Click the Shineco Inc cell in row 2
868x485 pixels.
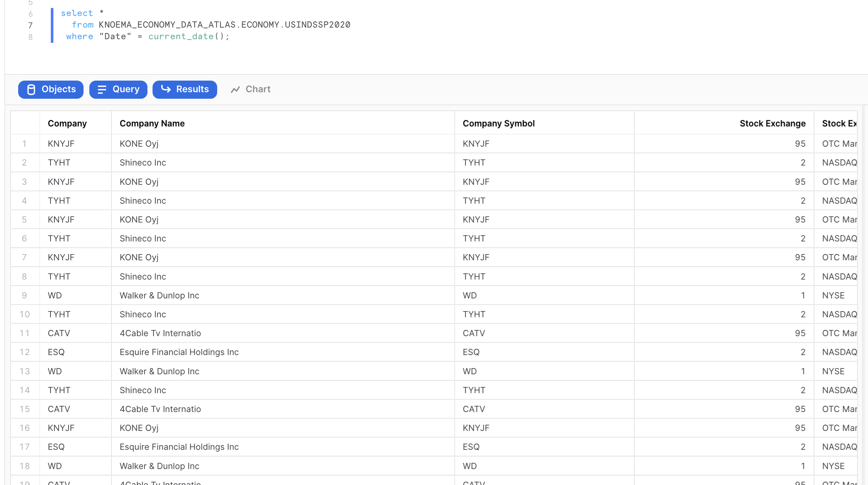pyautogui.click(x=142, y=162)
